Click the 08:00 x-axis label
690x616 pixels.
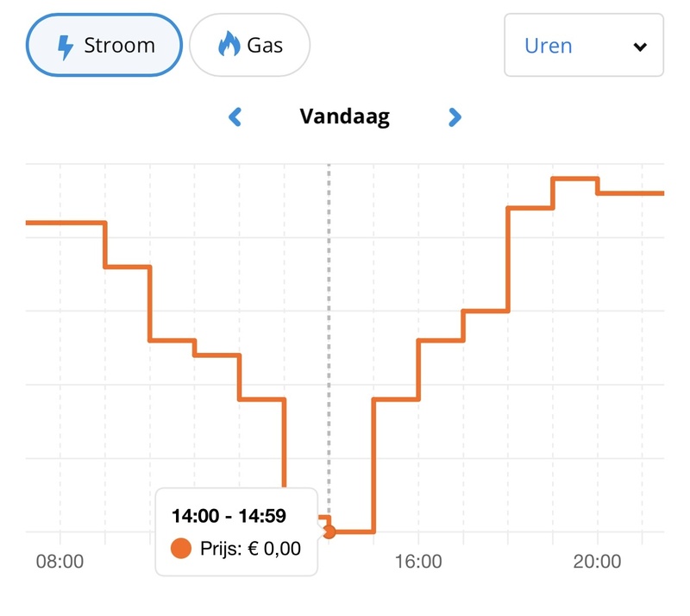click(x=60, y=563)
